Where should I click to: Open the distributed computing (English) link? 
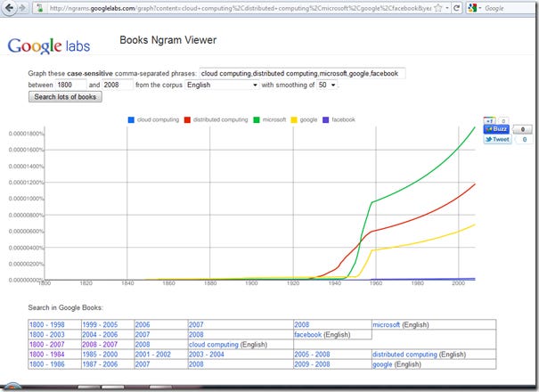click(x=420, y=355)
